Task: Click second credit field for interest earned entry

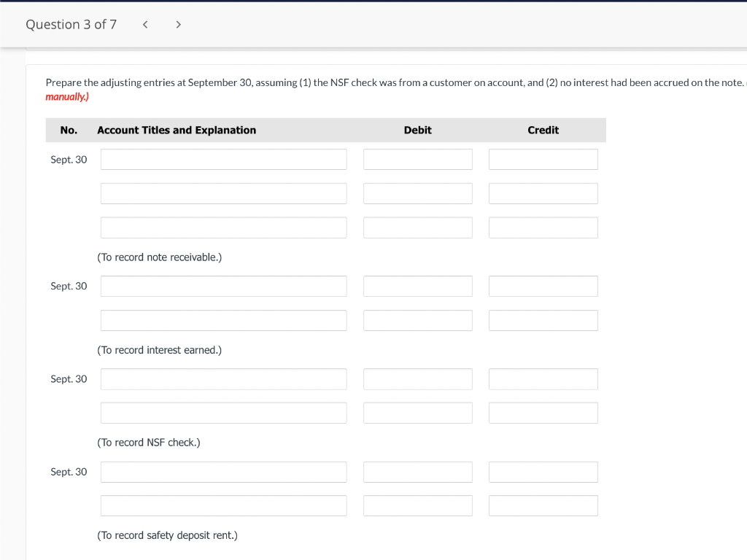Action: [x=543, y=320]
